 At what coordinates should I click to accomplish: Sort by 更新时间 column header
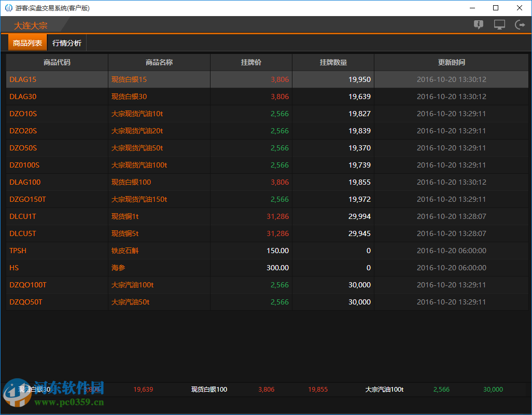tap(451, 62)
